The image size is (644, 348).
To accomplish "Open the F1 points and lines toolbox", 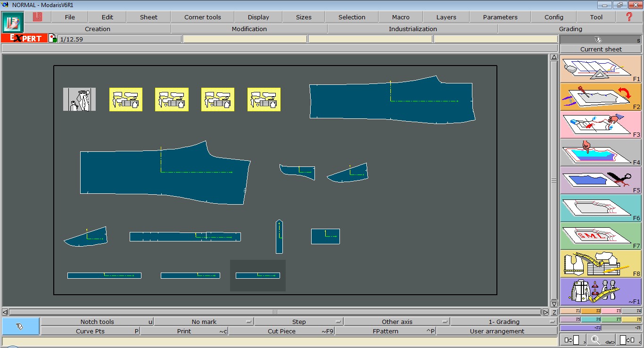I will pyautogui.click(x=601, y=69).
